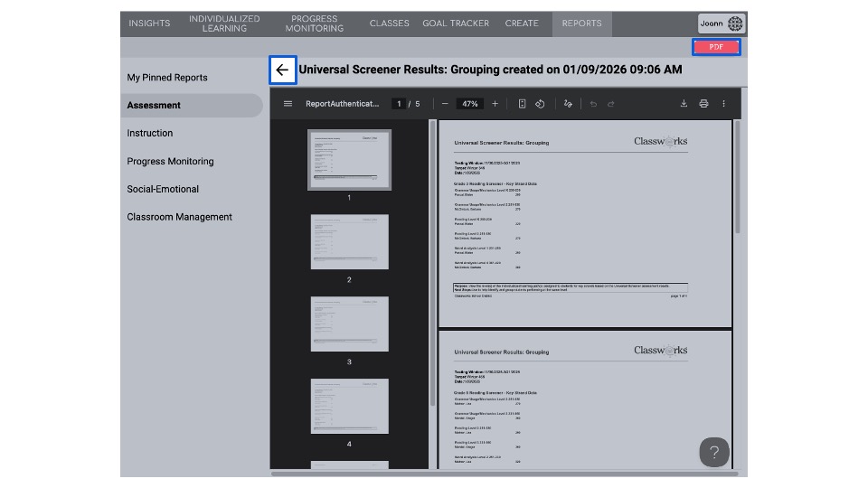The height and width of the screenshot is (488, 868).
Task: Click the ReportAuthenticat... file name
Action: tap(342, 103)
